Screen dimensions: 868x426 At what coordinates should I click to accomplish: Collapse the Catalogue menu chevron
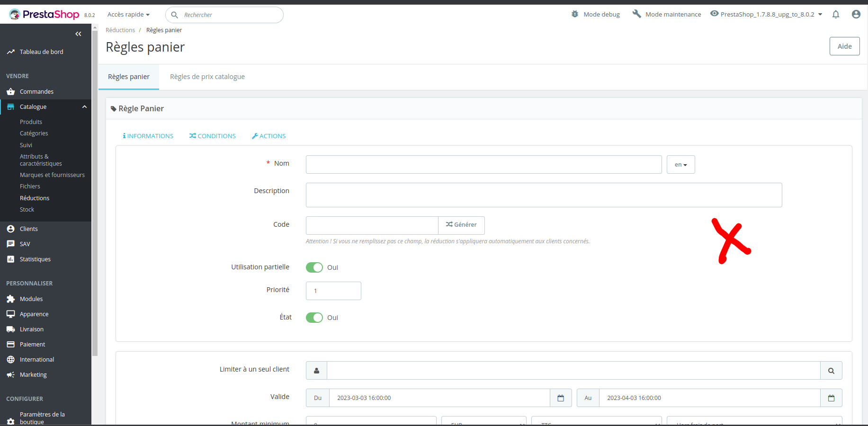coord(84,106)
